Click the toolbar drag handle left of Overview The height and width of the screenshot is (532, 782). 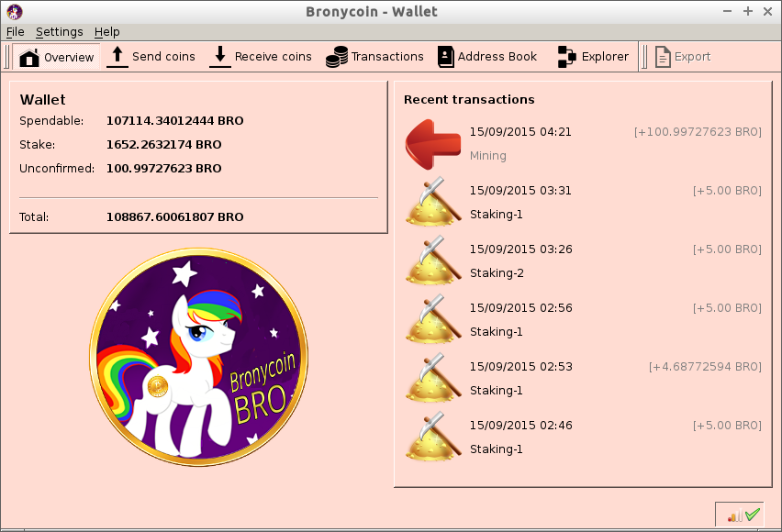(x=6, y=57)
